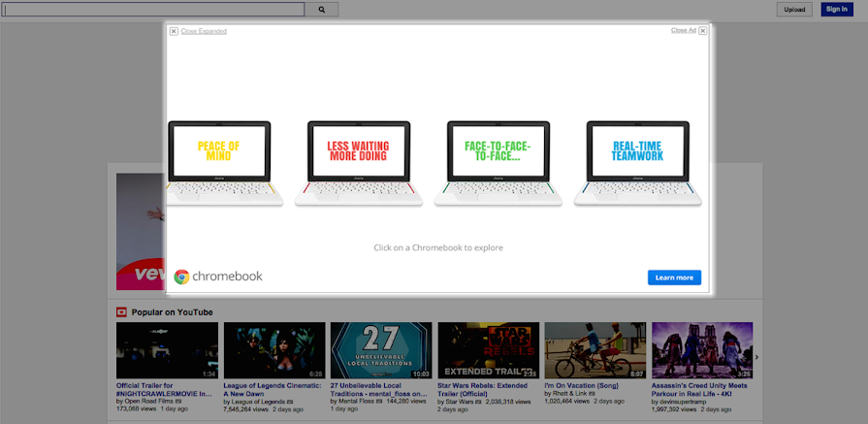Screen dimensions: 868x424
Task: Visit the Open Road Films channel
Action: click(x=148, y=402)
